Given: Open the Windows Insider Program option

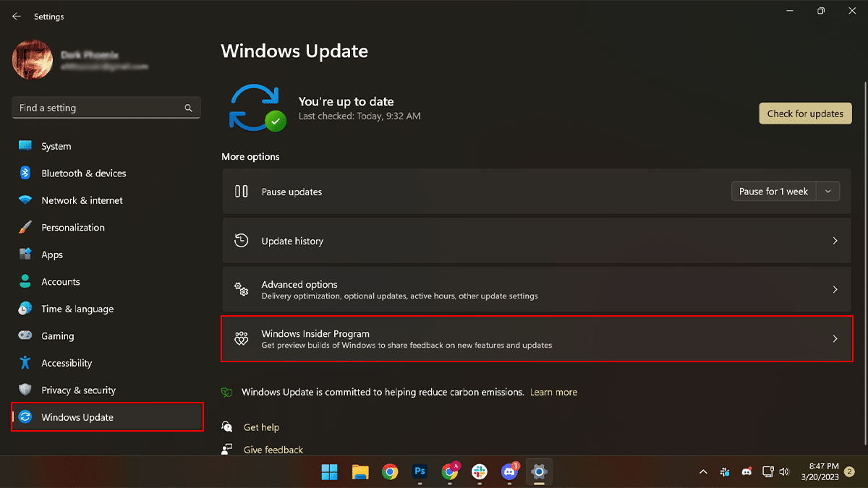Looking at the screenshot, I should 537,338.
